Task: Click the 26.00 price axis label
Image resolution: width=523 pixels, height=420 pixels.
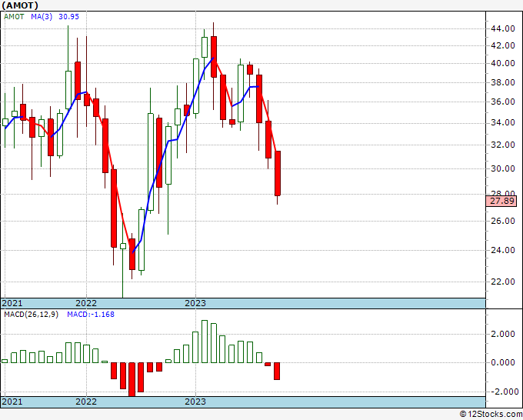Action: click(502, 221)
